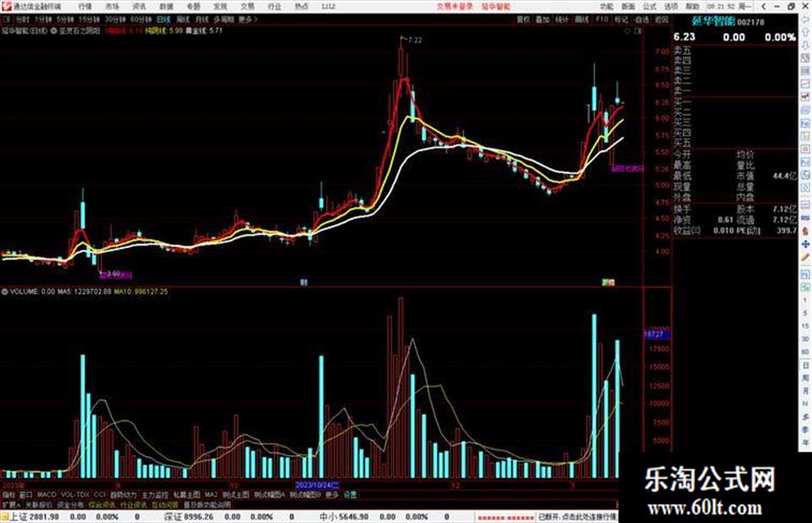Screen dimensions: 812x523
Task: Click the blue cross-arrows icon in right sidebar
Action: tap(806, 244)
